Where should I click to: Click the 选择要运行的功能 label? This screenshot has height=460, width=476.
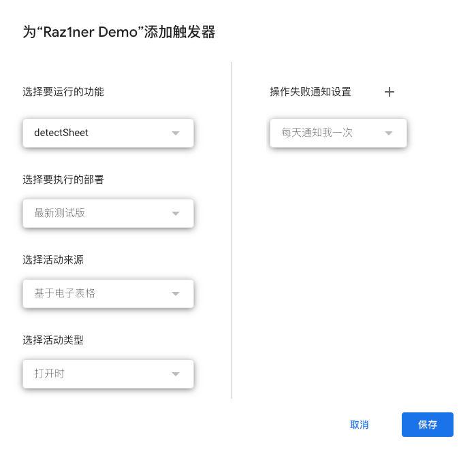tap(63, 92)
